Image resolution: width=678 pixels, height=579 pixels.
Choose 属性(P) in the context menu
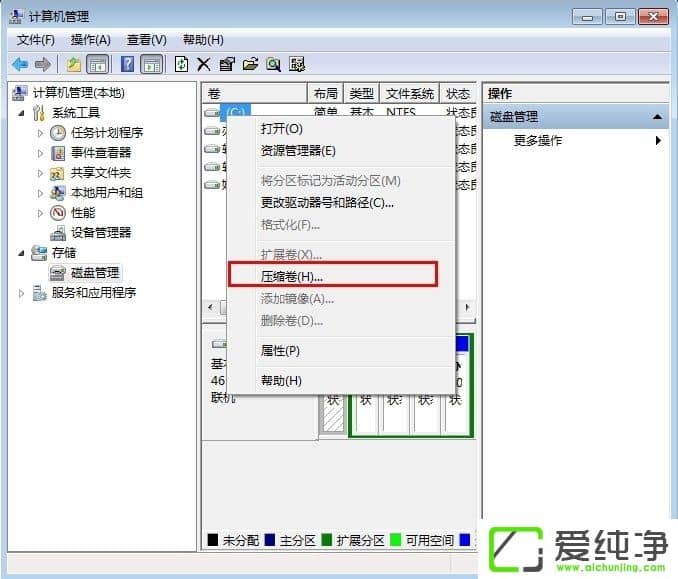pos(280,351)
